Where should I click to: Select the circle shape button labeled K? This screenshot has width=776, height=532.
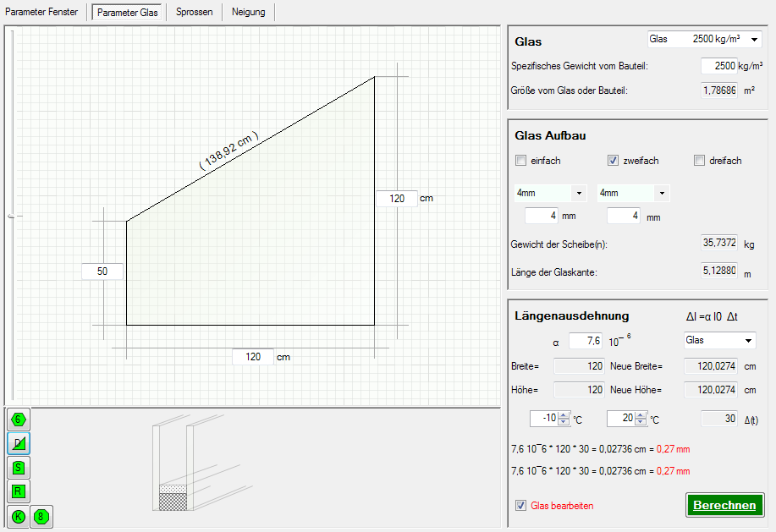(x=18, y=516)
